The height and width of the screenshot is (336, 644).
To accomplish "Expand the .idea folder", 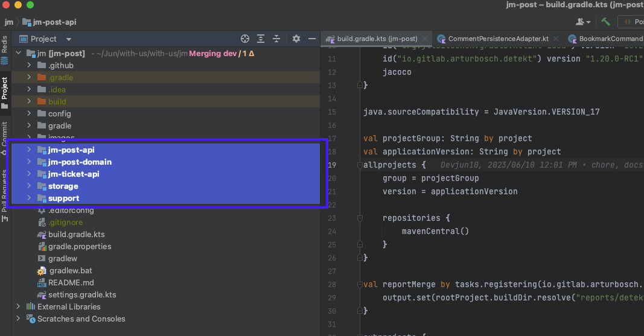I will click(29, 89).
